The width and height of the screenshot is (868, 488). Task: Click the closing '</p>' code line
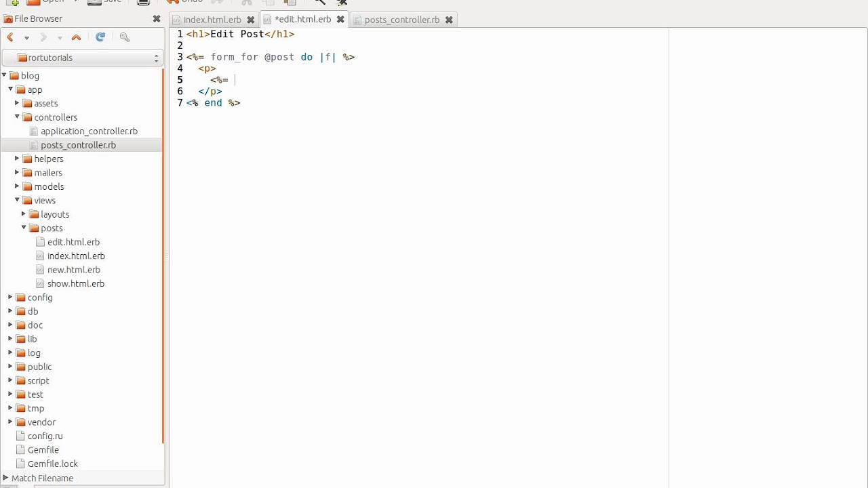[x=210, y=91]
